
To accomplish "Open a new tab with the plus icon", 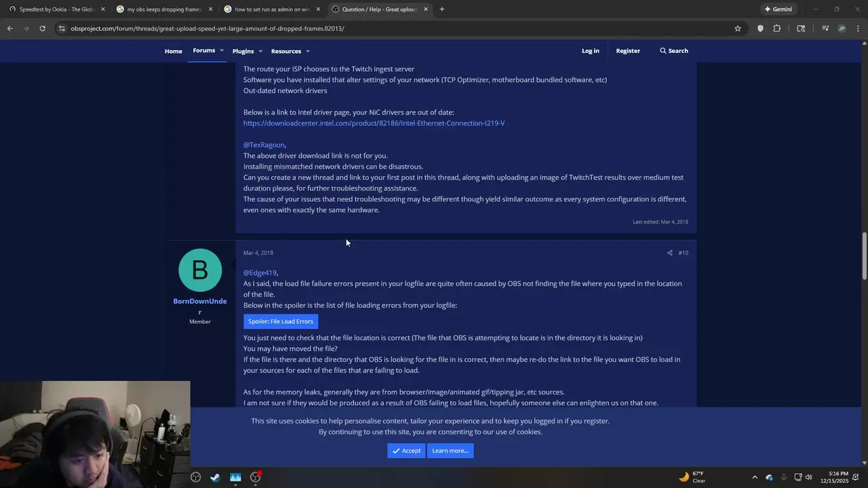I will coord(441,9).
